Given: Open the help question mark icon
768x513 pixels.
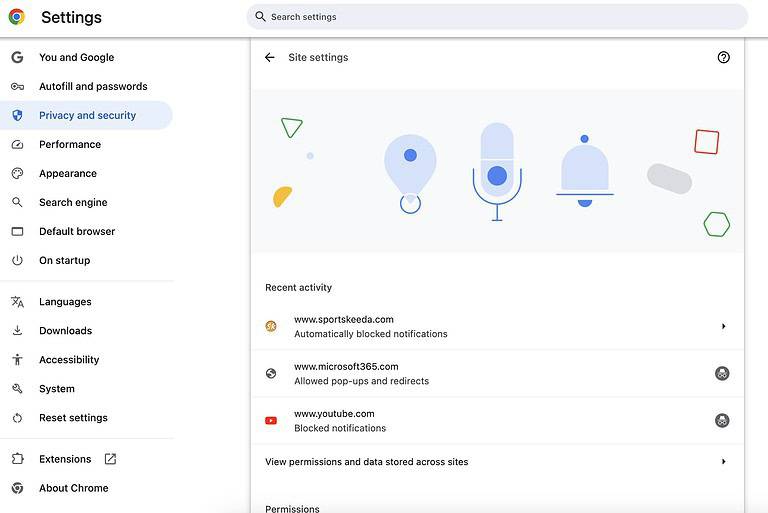Looking at the screenshot, I should [724, 58].
